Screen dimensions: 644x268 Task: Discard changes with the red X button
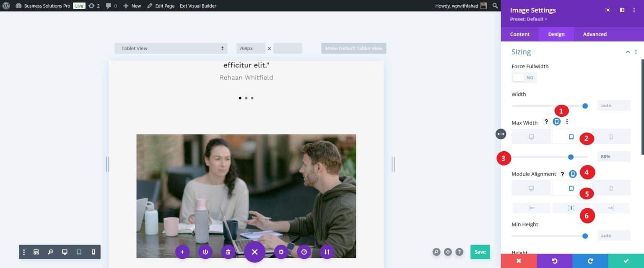tap(519, 261)
